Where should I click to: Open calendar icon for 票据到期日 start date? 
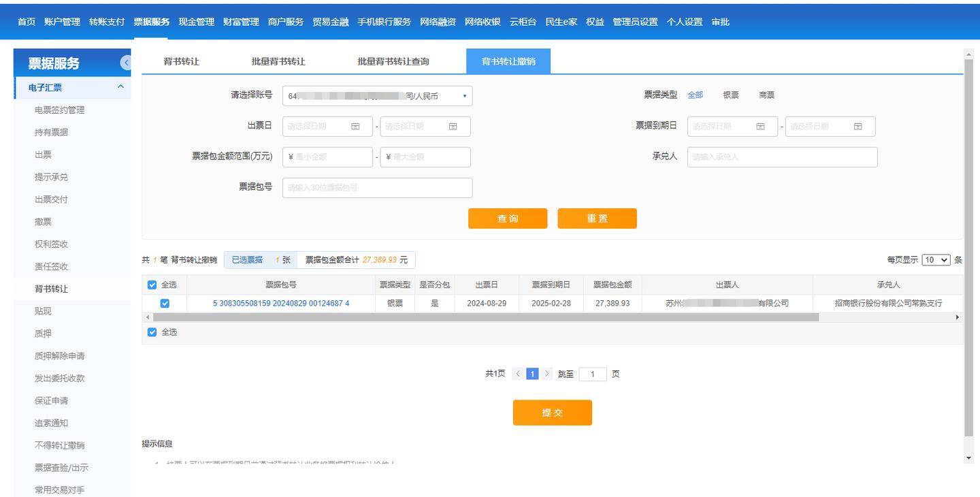pos(760,127)
